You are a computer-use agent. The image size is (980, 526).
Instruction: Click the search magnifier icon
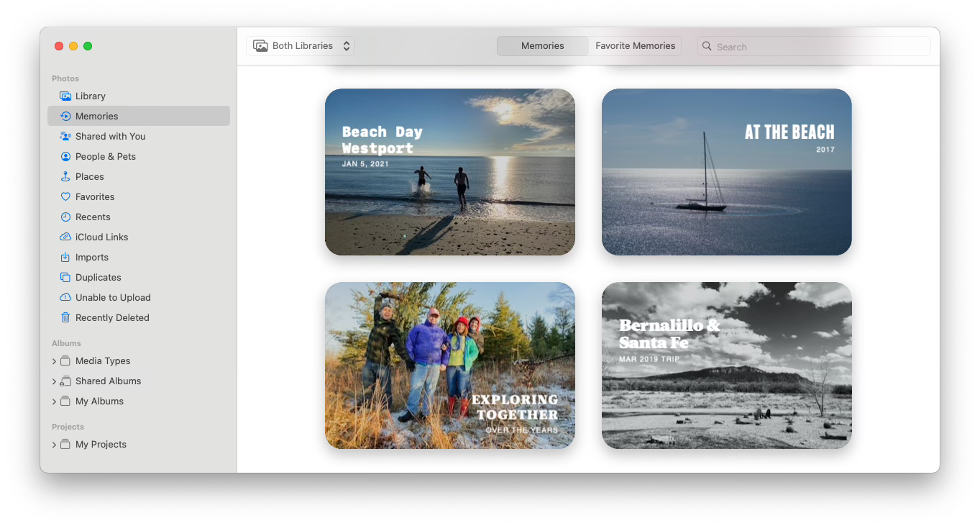click(x=707, y=46)
